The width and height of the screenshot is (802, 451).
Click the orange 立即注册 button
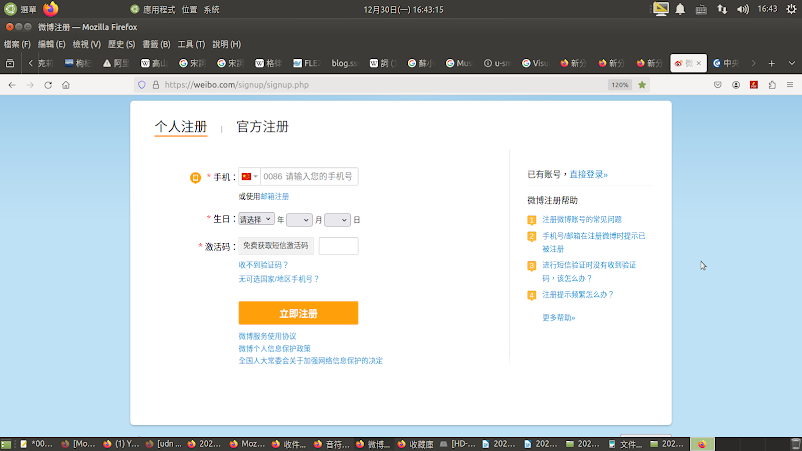coord(298,313)
